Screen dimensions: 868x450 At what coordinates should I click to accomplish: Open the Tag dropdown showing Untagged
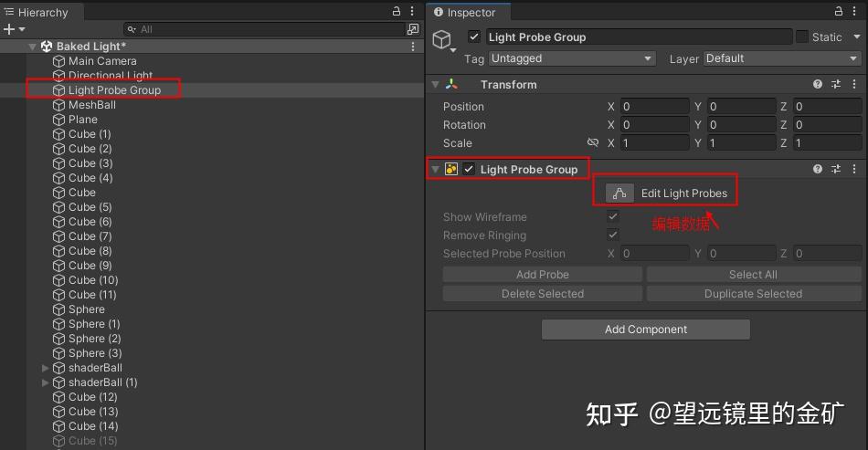(572, 58)
